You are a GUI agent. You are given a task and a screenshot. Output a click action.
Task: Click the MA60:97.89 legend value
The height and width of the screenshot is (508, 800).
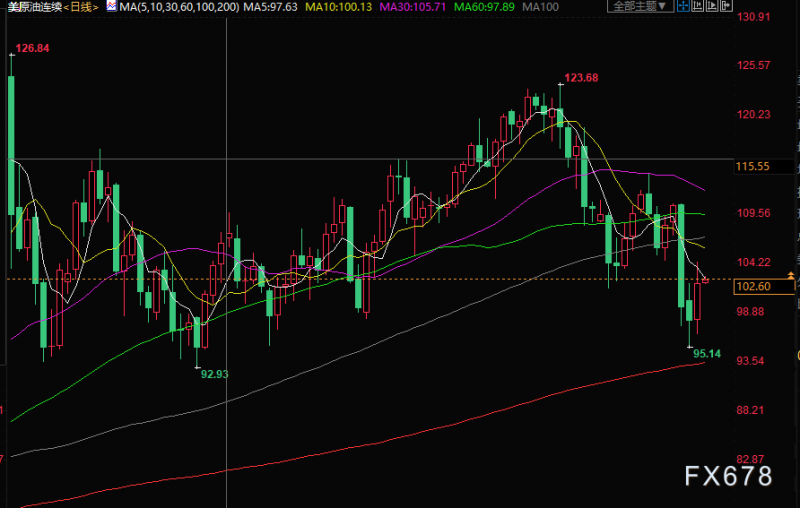click(x=484, y=7)
